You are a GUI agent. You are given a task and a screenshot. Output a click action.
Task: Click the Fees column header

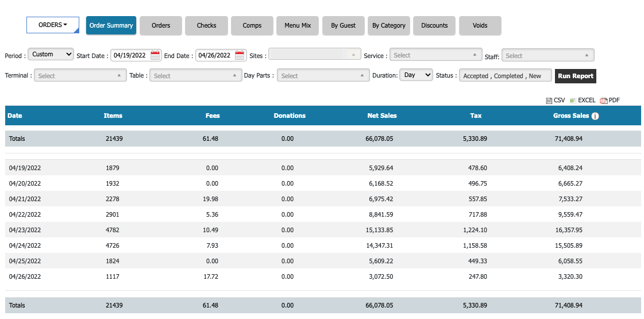click(213, 116)
